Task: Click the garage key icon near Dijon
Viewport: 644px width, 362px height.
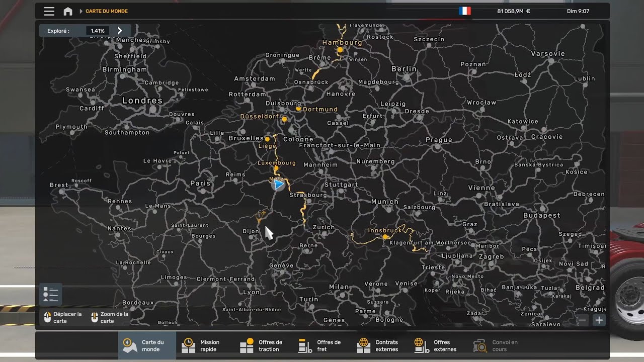Action: pyautogui.click(x=260, y=218)
